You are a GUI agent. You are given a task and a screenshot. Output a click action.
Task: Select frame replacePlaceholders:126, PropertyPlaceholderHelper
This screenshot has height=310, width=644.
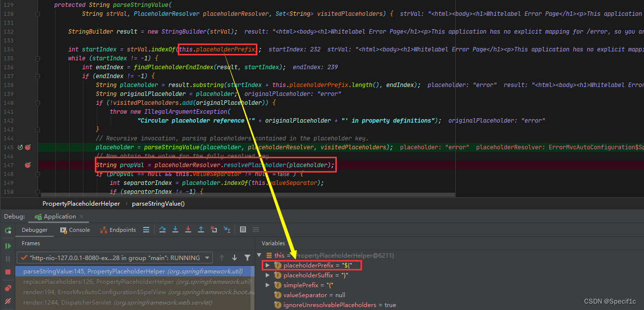(135, 281)
